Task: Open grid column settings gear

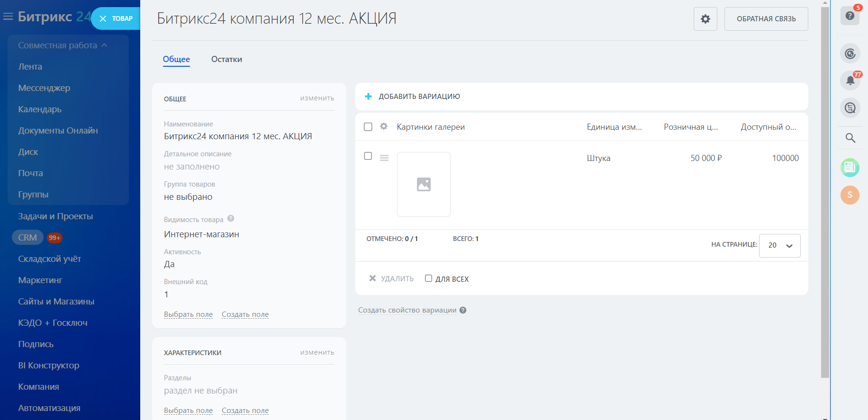Action: click(384, 126)
